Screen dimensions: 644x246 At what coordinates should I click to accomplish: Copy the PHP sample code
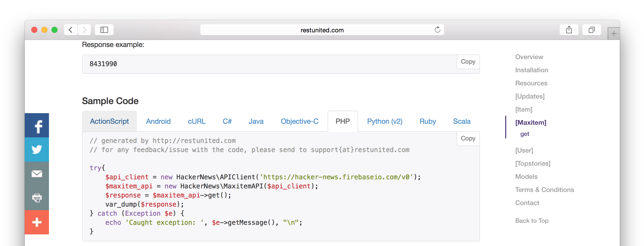(x=468, y=138)
